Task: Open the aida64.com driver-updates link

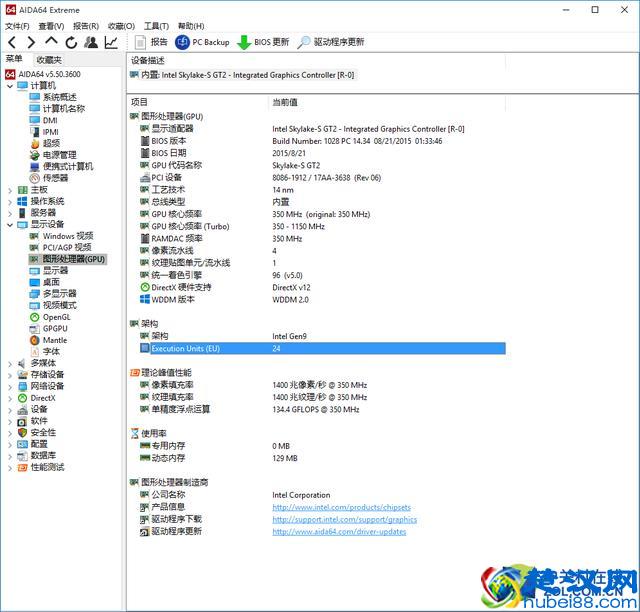Action: coord(339,532)
